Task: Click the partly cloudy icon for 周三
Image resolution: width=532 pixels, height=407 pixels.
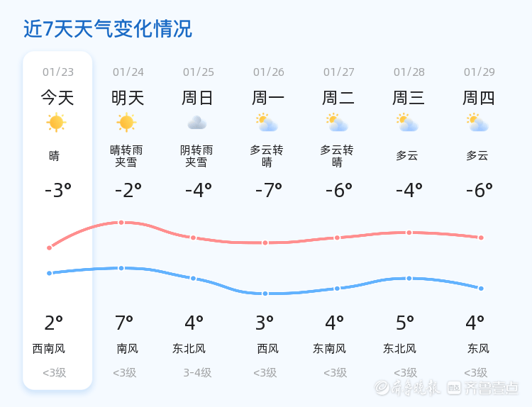Action: click(407, 123)
